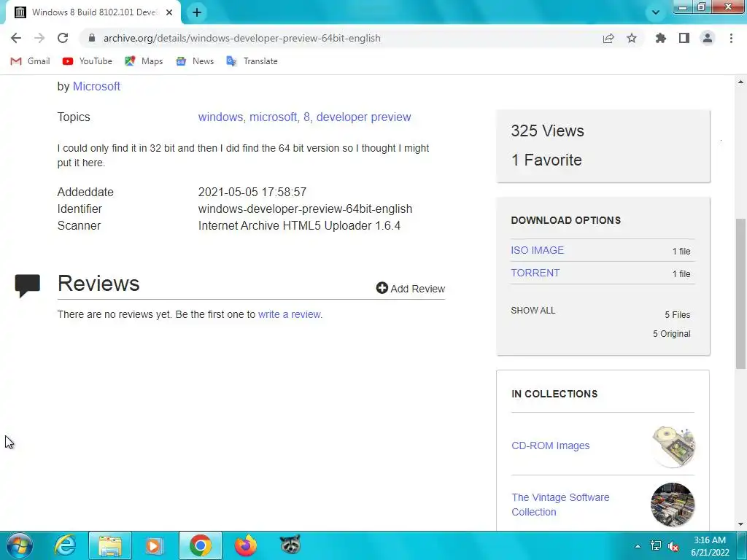Screen dimensions: 747x560
Task: Click the Add Review plus icon
Action: tap(382, 287)
